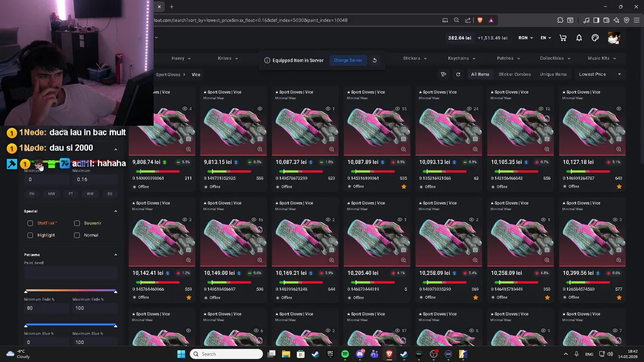The image size is (644, 362).
Task: Open Spotify from the taskbar
Action: click(345, 354)
